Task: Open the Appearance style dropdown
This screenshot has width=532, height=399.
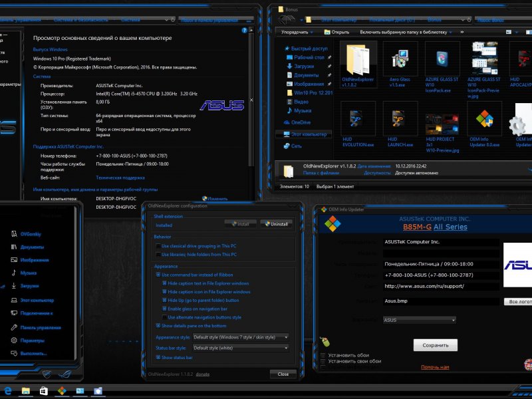Action: point(241,337)
